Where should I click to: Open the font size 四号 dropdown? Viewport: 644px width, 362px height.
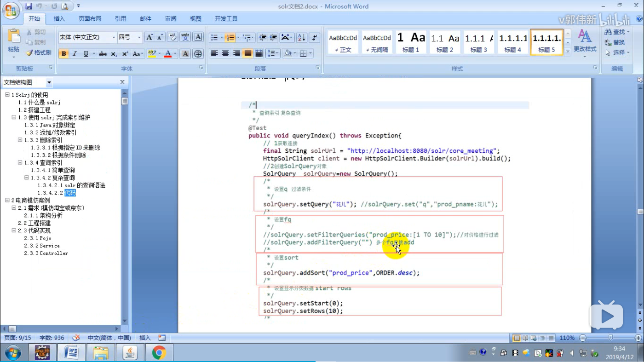pos(139,37)
